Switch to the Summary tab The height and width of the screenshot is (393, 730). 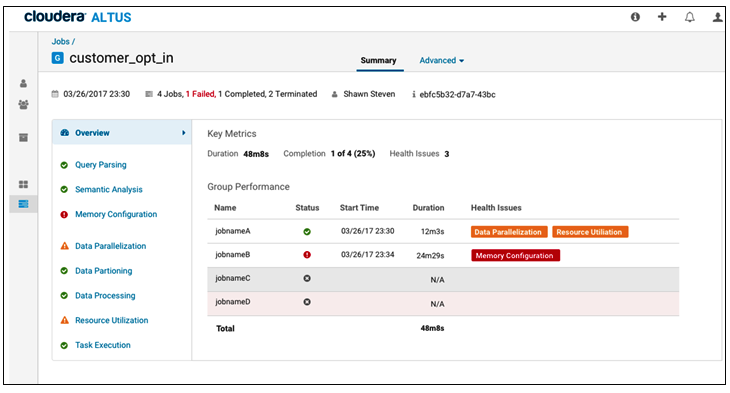coord(378,61)
